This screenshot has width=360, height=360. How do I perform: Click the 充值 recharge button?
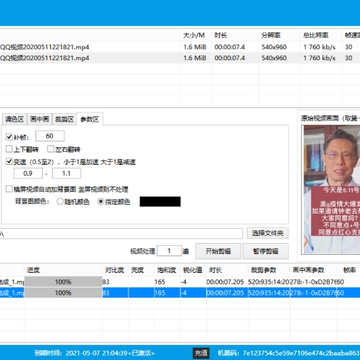201,353
